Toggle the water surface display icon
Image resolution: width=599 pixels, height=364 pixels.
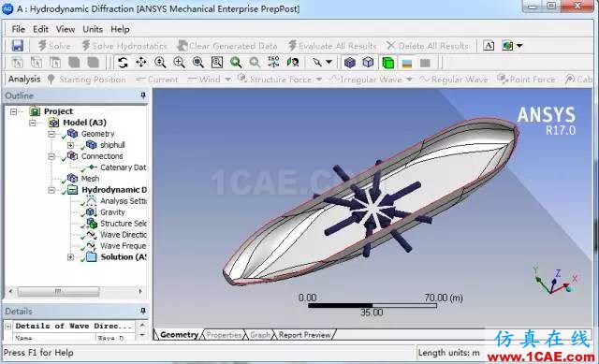407,63
